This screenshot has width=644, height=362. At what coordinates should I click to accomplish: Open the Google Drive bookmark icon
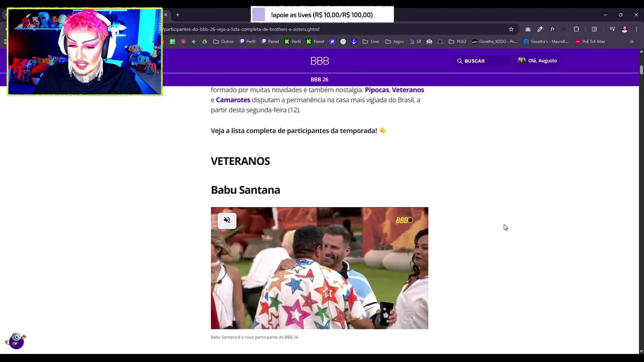tap(205, 42)
